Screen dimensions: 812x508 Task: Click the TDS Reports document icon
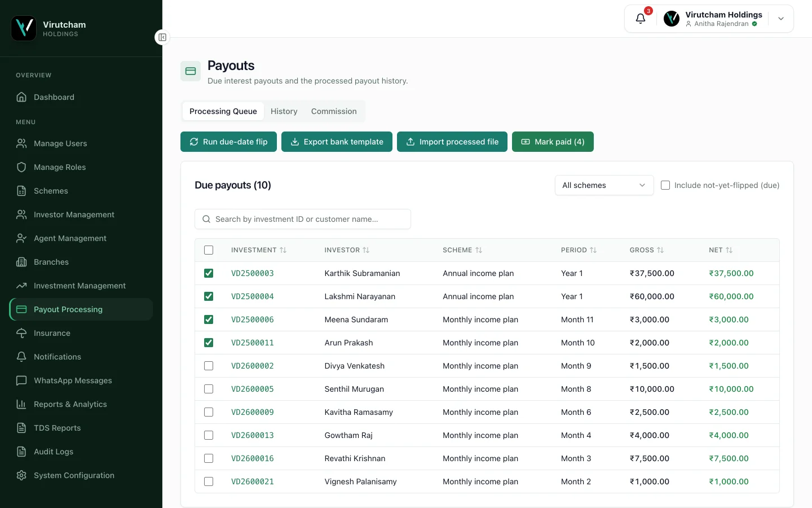[21, 428]
